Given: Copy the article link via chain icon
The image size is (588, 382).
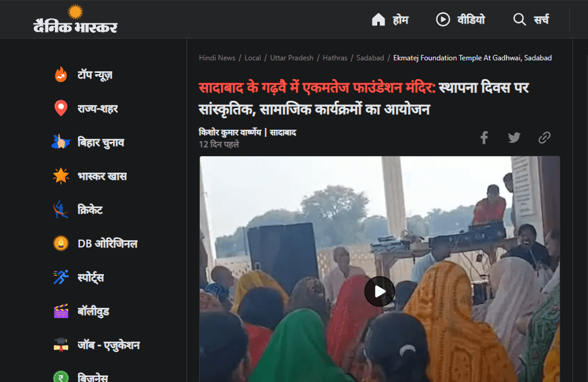Looking at the screenshot, I should [544, 138].
